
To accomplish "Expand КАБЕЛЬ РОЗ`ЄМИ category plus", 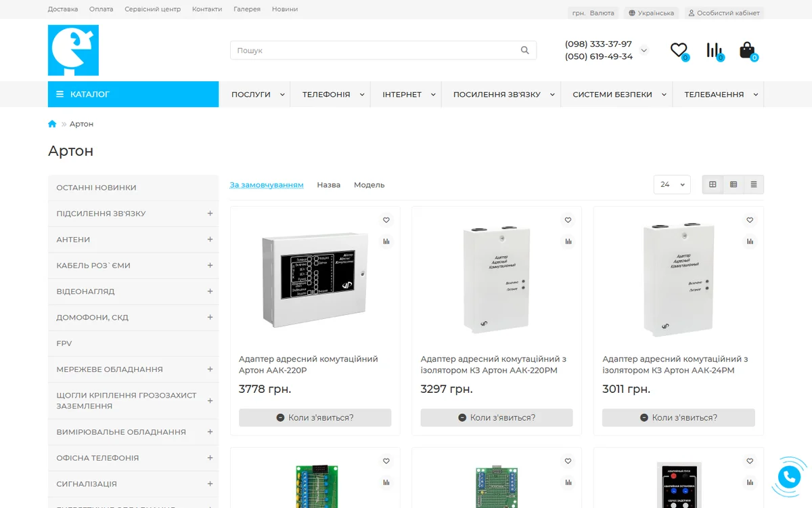I will [210, 266].
